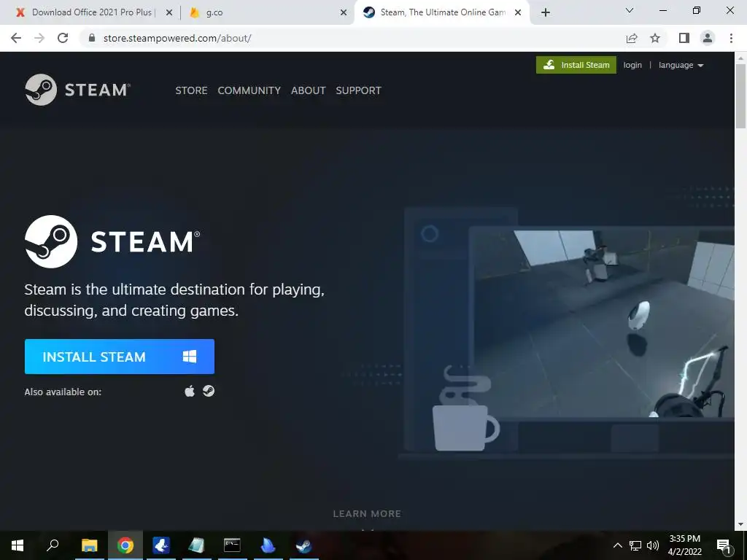The image size is (747, 560).
Task: Click the volume speaker tray icon
Action: [653, 545]
